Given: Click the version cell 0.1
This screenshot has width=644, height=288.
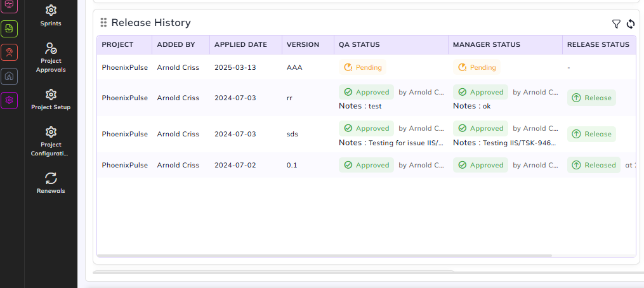Looking at the screenshot, I should pyautogui.click(x=292, y=165).
